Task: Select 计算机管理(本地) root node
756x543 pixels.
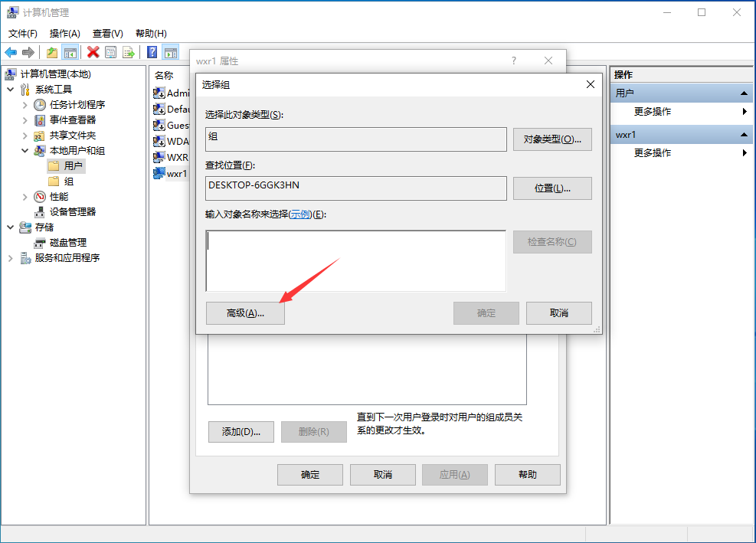Action: click(x=47, y=74)
